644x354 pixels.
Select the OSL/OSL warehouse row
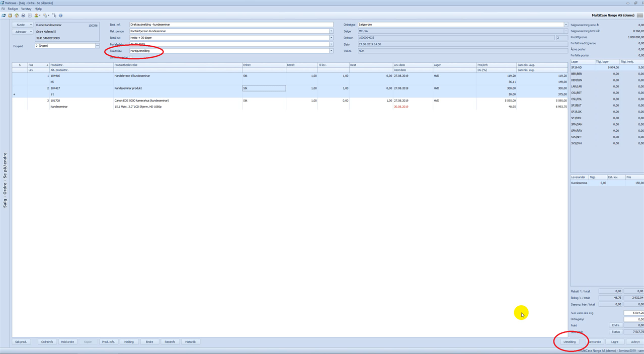[607, 99]
